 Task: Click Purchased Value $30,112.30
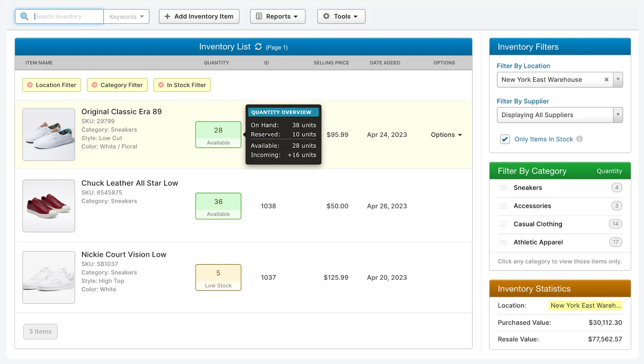coord(605,323)
